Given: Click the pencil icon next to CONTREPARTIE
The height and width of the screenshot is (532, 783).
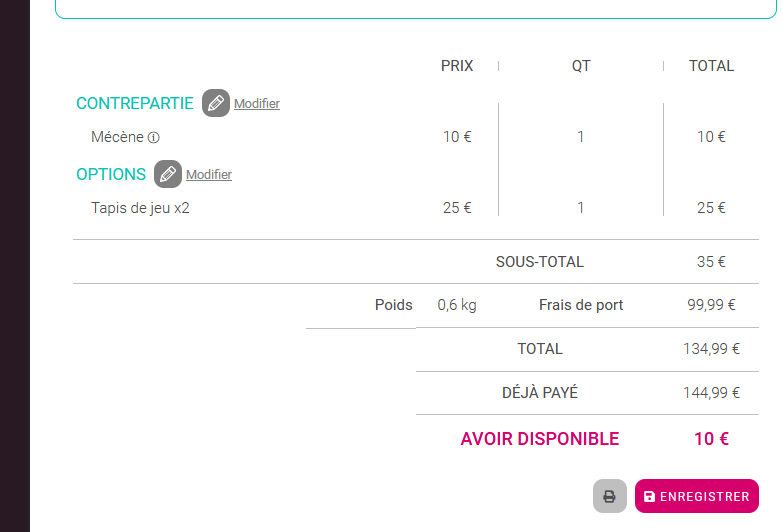Looking at the screenshot, I should (216, 103).
